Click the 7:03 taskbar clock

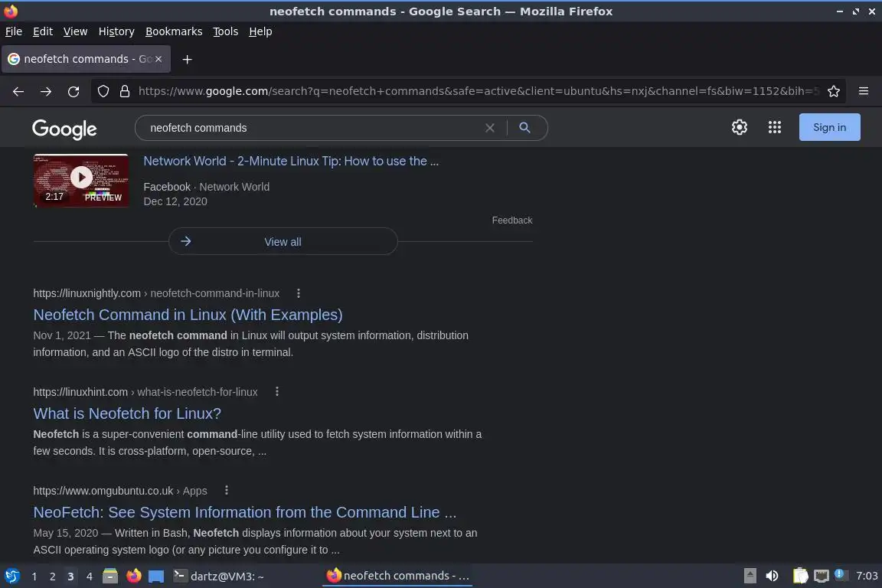(866, 576)
